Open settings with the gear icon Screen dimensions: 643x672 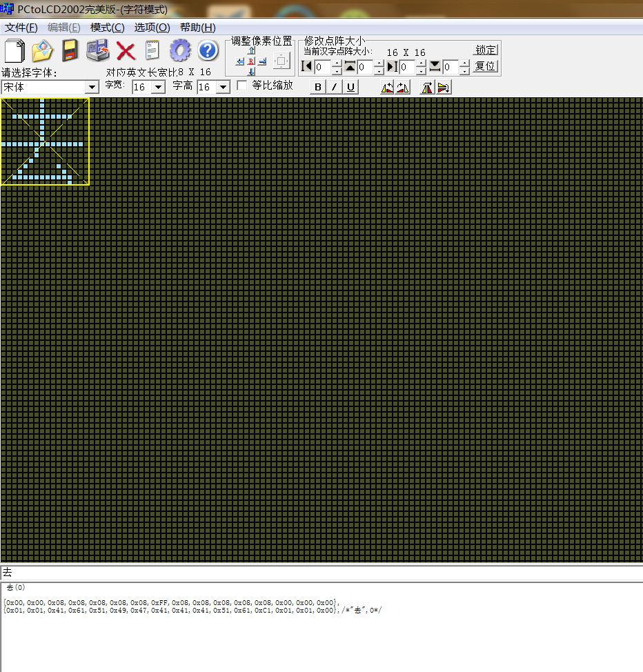[180, 50]
